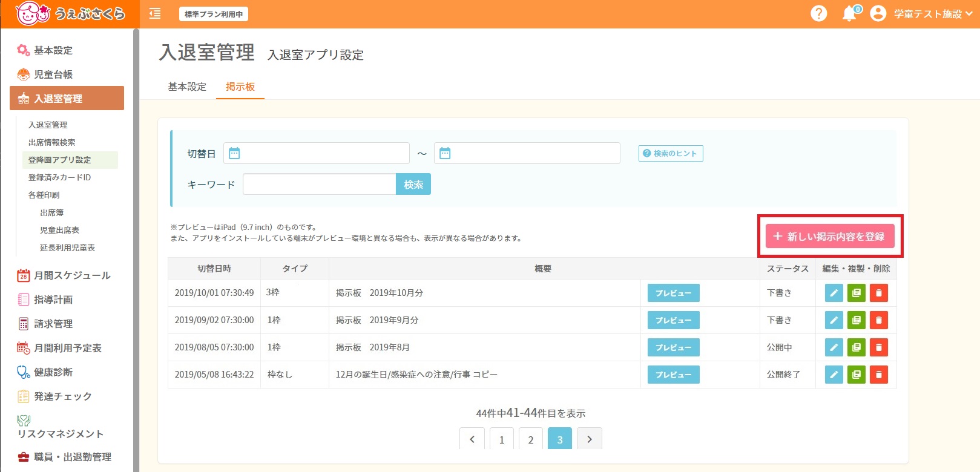
Task: Open 出席簿 print option
Action: click(x=51, y=212)
